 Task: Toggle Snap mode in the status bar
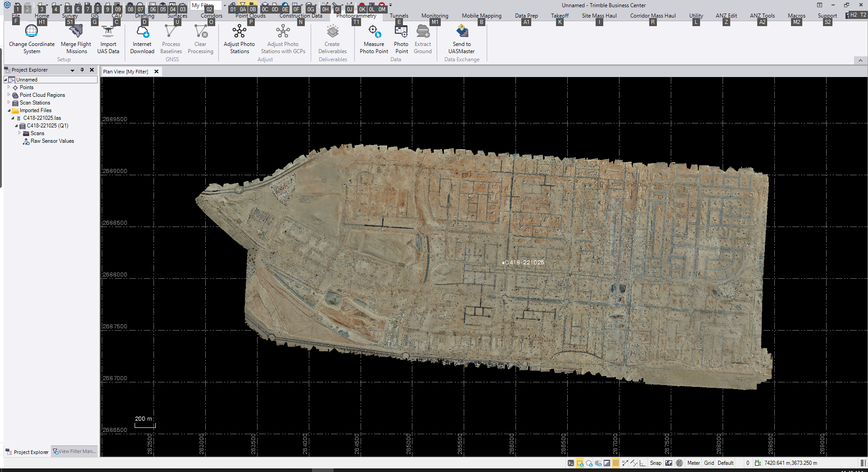tap(656, 463)
